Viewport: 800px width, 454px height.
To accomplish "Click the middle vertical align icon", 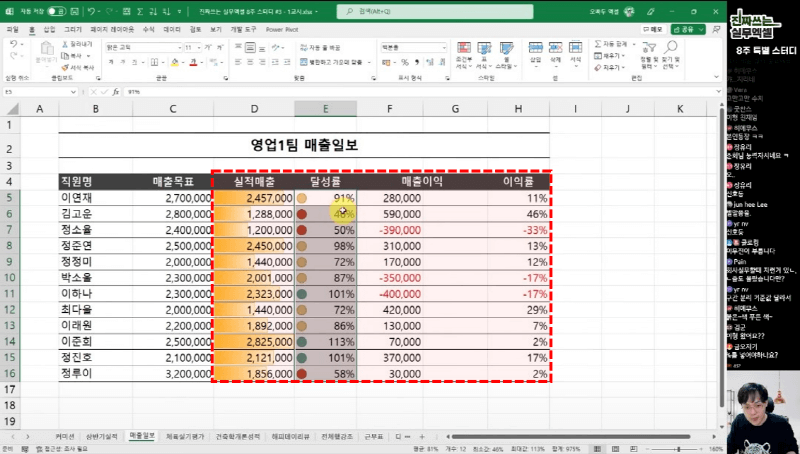I will click(250, 47).
